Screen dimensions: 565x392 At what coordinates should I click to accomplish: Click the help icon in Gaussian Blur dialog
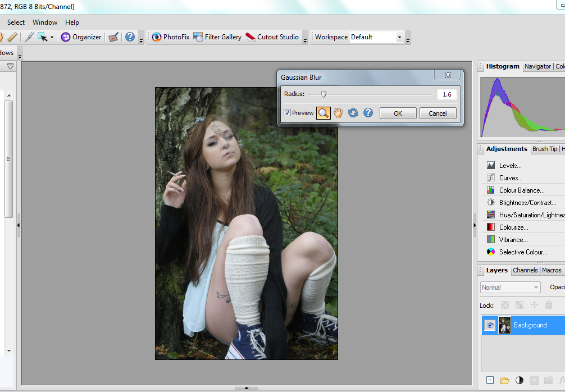point(368,113)
